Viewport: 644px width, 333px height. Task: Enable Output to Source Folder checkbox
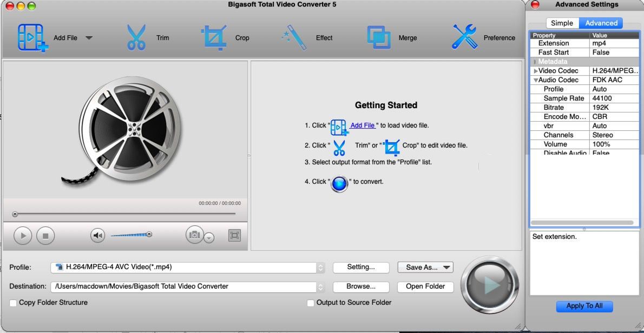311,303
